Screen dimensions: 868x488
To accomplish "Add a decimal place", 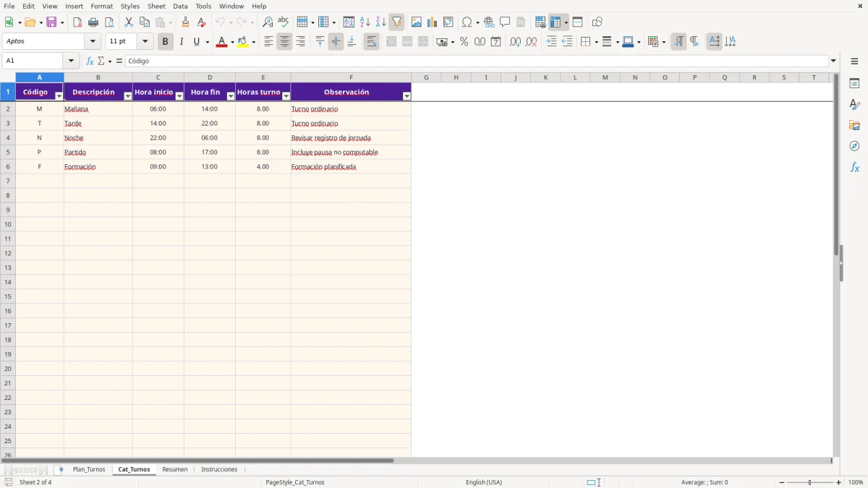I will point(515,42).
